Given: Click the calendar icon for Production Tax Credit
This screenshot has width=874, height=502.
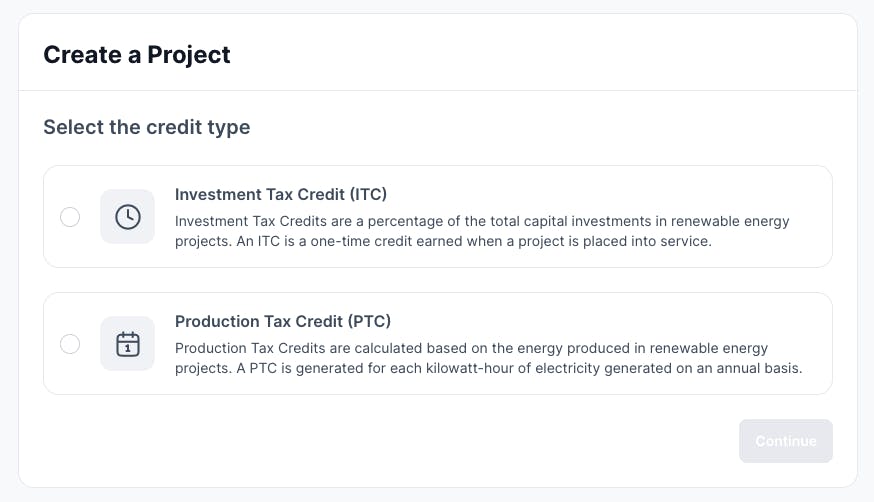Looking at the screenshot, I should tap(127, 343).
